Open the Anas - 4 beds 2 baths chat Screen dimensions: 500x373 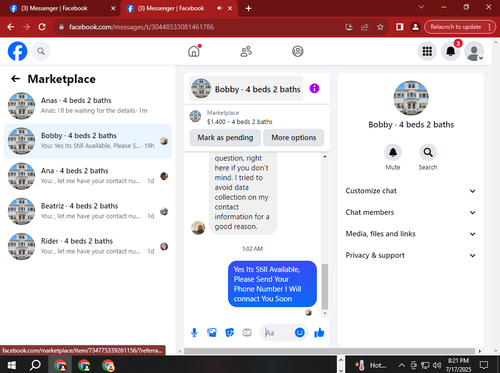88,106
